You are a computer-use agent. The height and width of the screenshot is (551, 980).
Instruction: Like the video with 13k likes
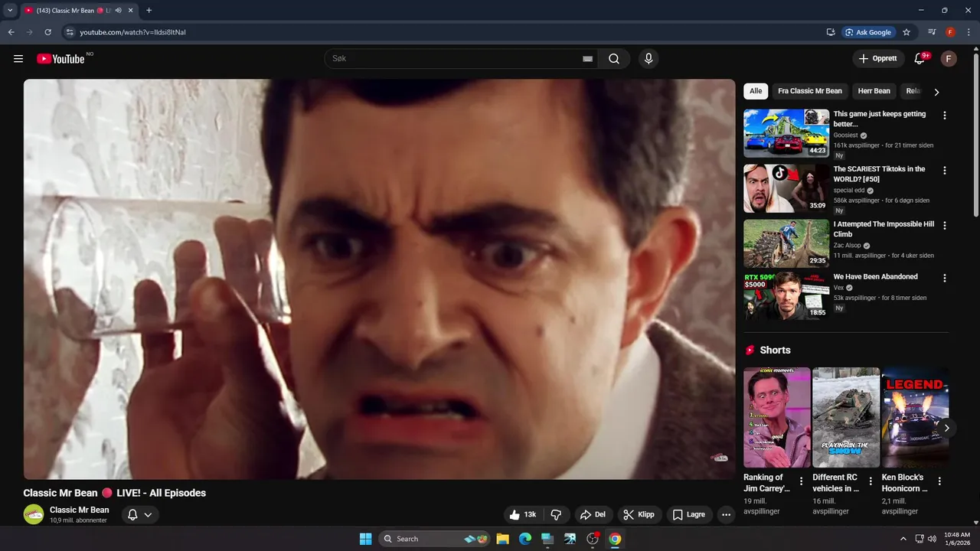click(x=524, y=515)
